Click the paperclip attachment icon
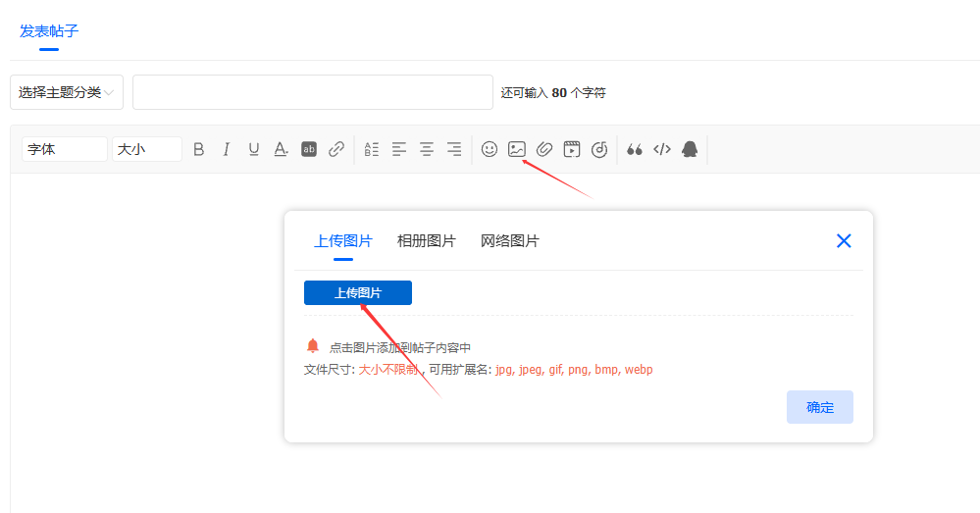This screenshot has width=980, height=513. [x=544, y=149]
